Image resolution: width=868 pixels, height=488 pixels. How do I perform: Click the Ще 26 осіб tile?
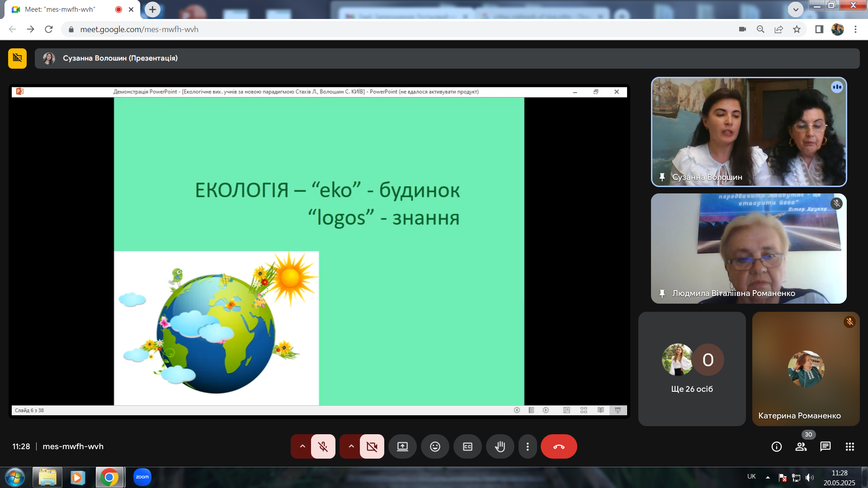692,369
